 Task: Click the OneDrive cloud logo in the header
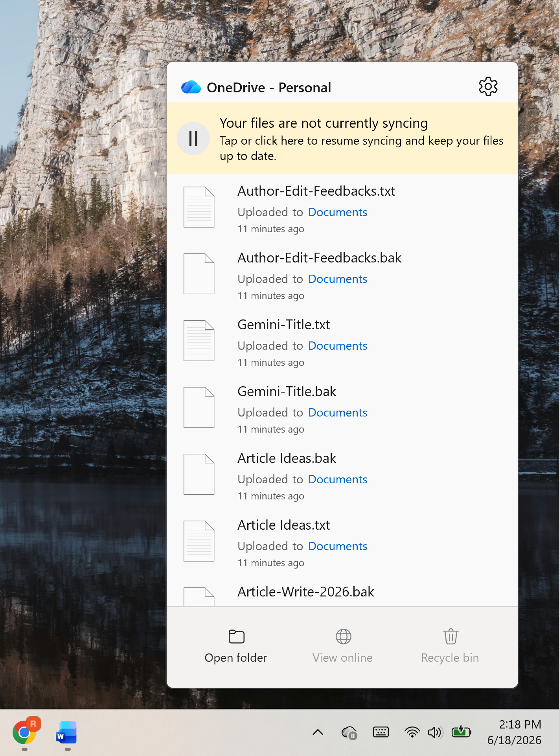click(191, 87)
